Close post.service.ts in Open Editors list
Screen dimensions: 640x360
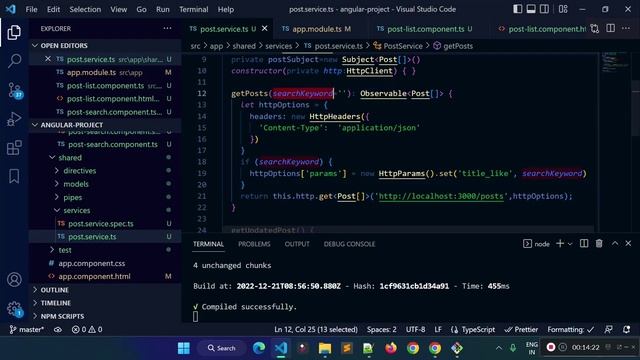point(48,59)
